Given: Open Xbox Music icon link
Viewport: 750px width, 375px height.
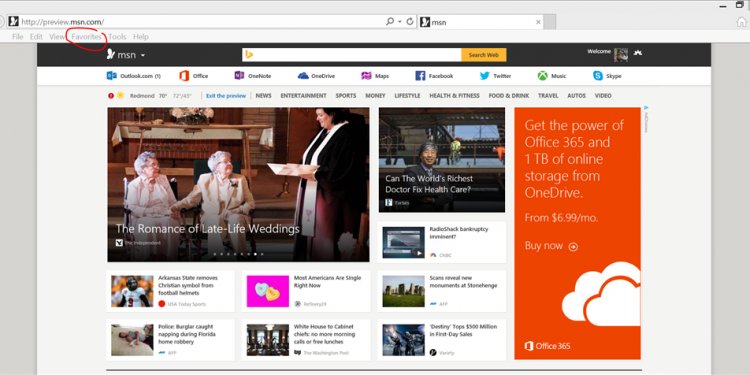Looking at the screenshot, I should tap(542, 76).
